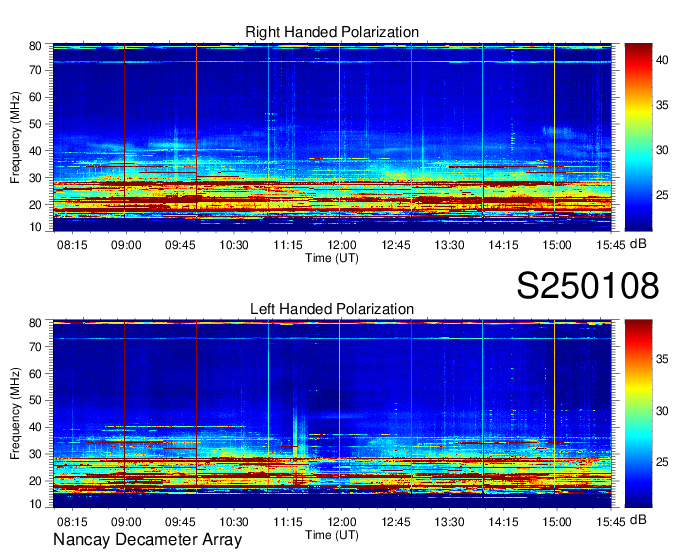Image resolution: width=680 pixels, height=552 pixels.
Task: Click the 35 tick on Left Handed colorbar
Action: coord(662,359)
